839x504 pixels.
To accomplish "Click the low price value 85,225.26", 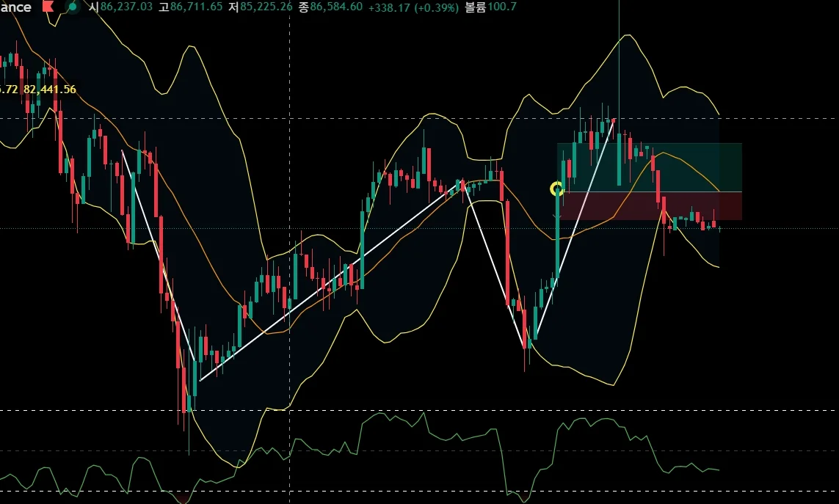I will click(x=266, y=7).
